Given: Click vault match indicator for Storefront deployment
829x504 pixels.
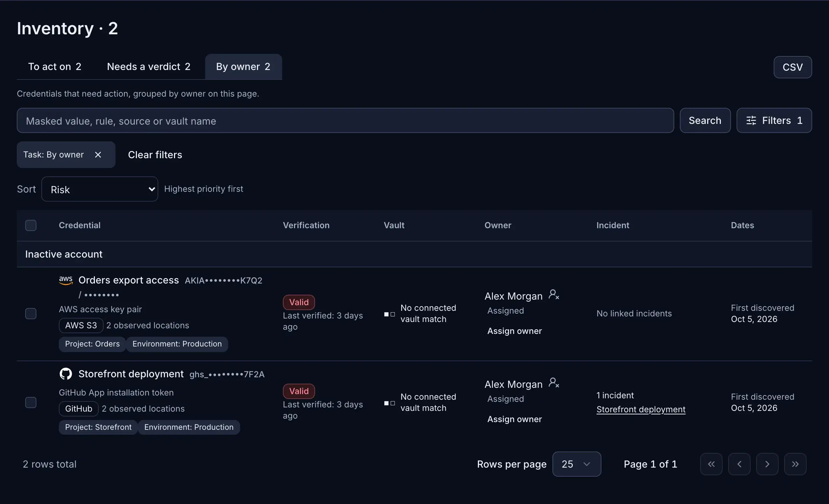Looking at the screenshot, I should click(x=390, y=403).
